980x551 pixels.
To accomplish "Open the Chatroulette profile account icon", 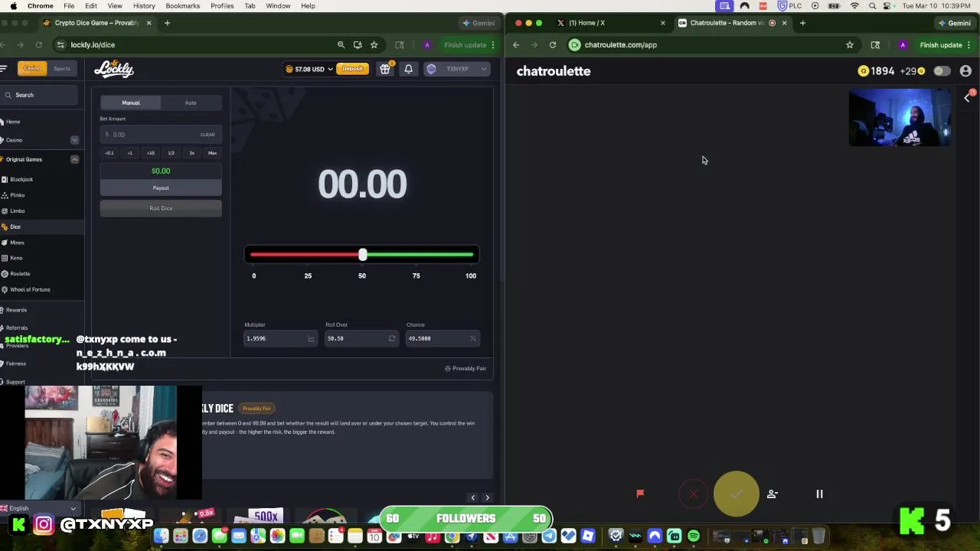I will coord(965,71).
